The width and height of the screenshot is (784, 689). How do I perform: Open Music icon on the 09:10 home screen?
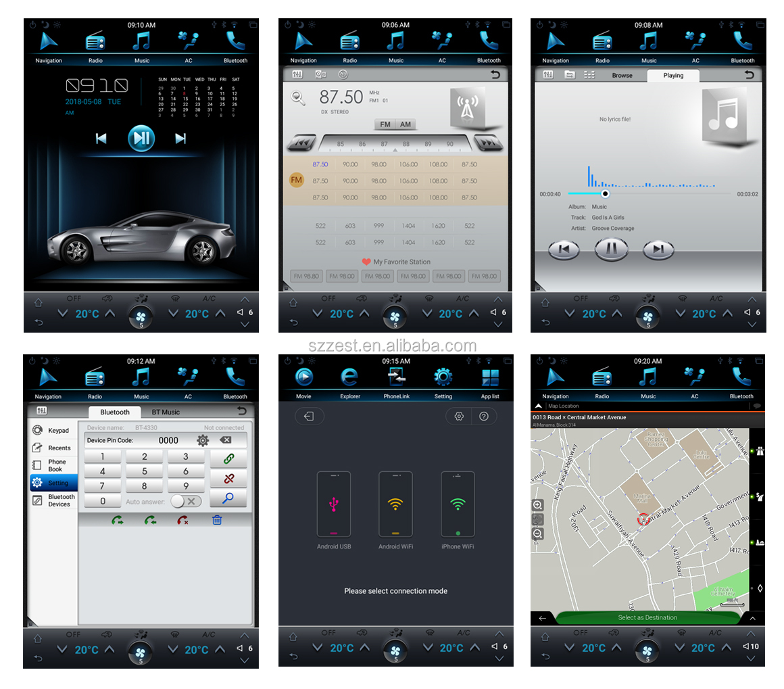[x=142, y=41]
